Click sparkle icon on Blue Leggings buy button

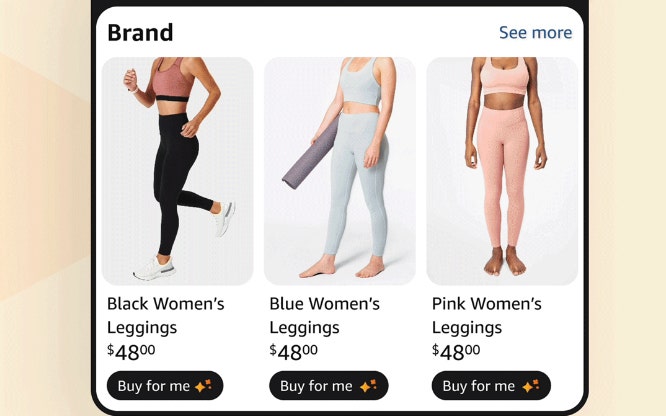tap(368, 386)
